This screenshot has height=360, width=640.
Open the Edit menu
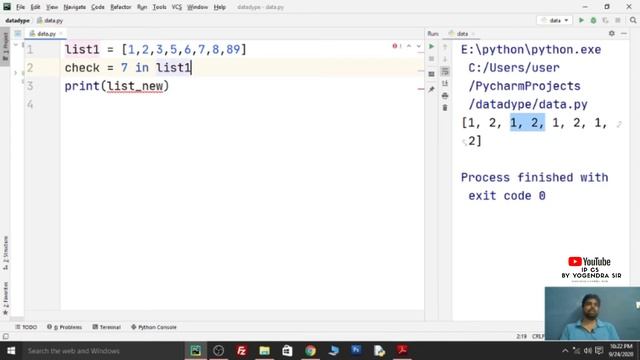coord(36,7)
